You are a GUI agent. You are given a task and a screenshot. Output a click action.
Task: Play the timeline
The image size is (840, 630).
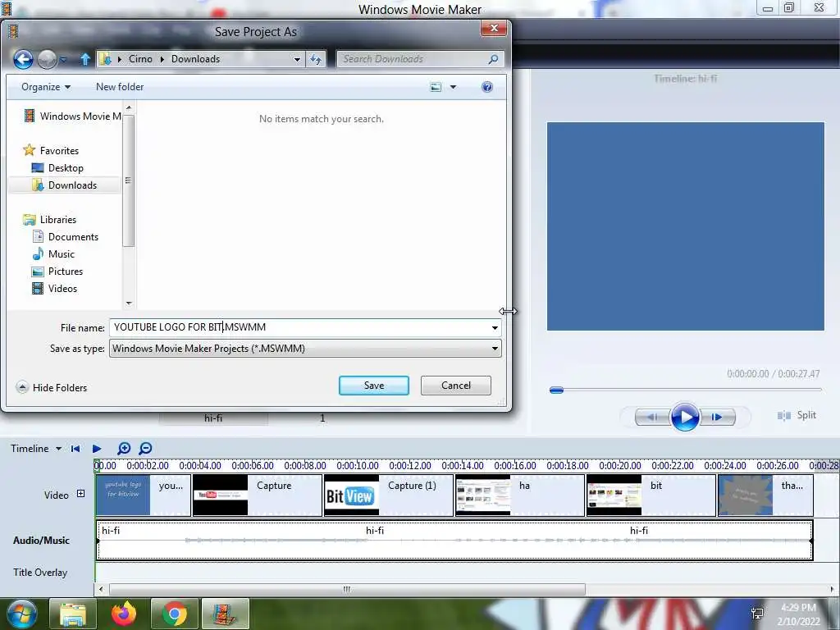click(97, 449)
